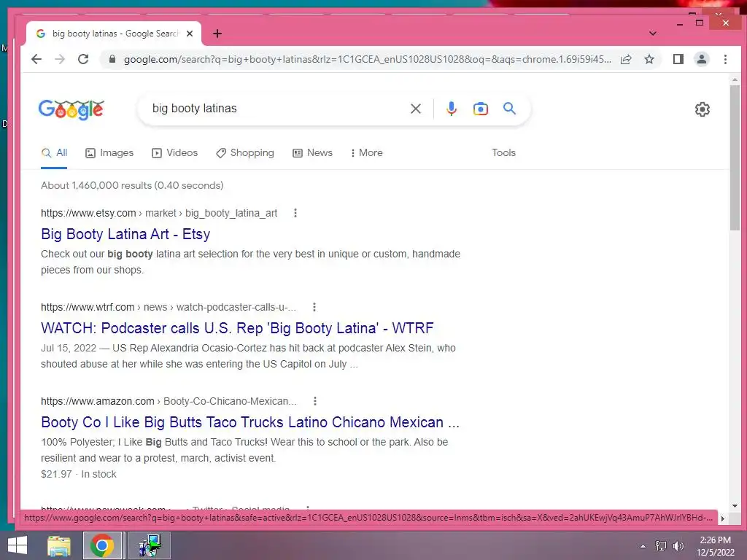The image size is (747, 560).
Task: Open the network connection taskbar app
Action: (x=150, y=545)
